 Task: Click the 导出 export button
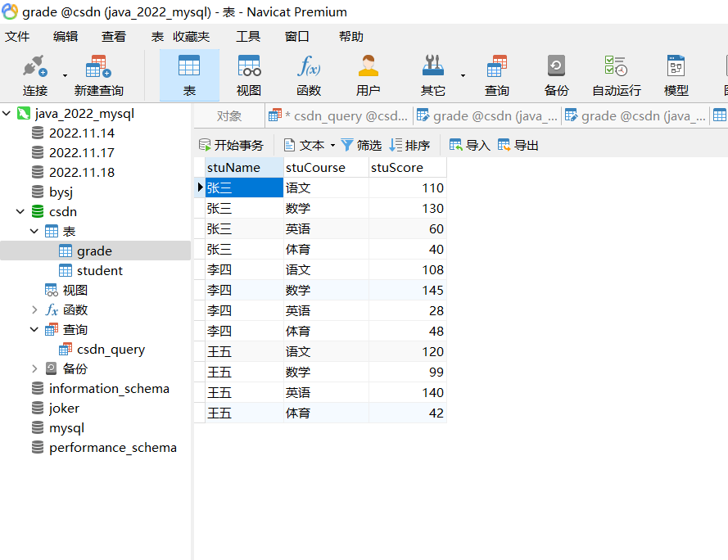518,146
